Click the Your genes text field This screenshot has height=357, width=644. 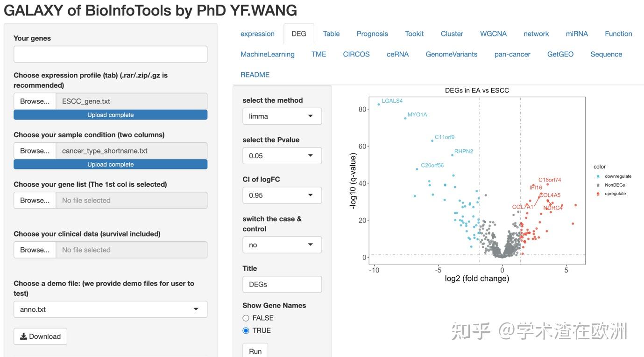point(110,54)
